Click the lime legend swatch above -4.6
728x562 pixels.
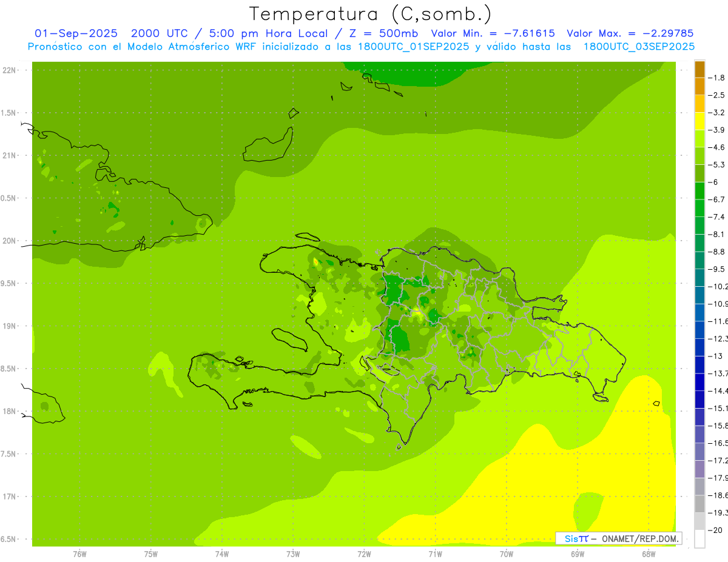699,139
